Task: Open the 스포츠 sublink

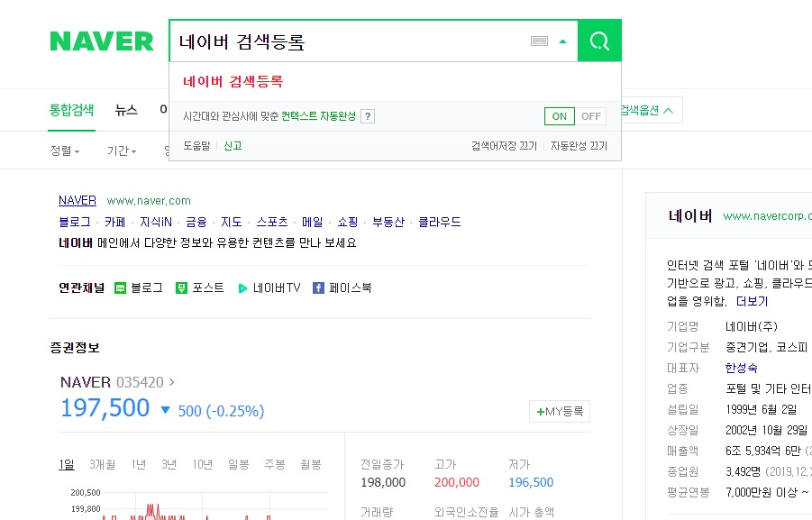Action: (x=272, y=222)
